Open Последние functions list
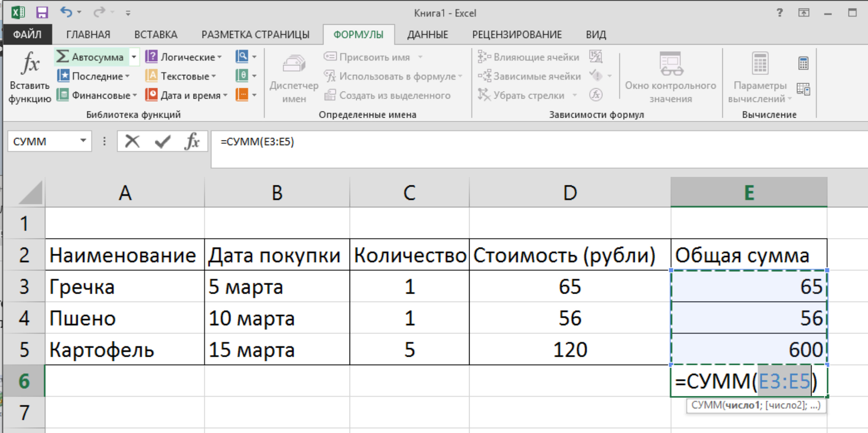This screenshot has width=868, height=433. click(93, 76)
